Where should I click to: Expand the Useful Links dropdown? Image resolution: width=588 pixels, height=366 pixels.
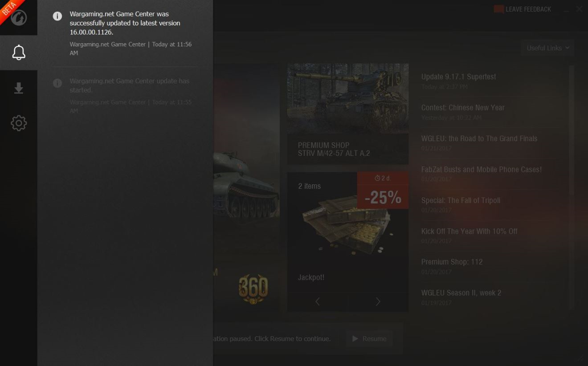click(x=547, y=48)
